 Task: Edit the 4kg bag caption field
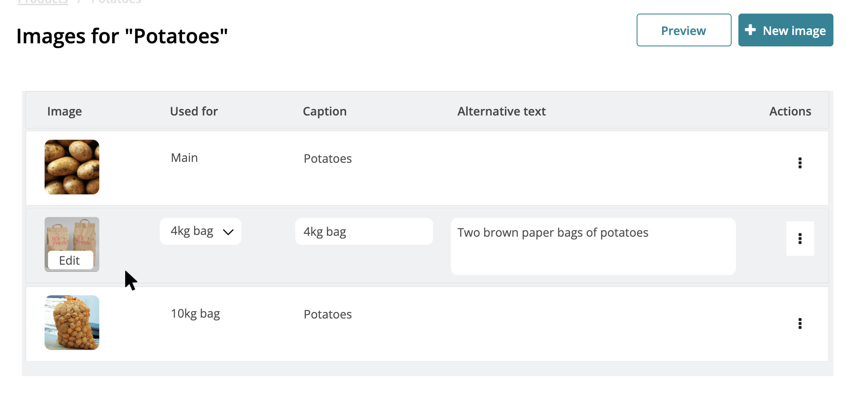[364, 231]
